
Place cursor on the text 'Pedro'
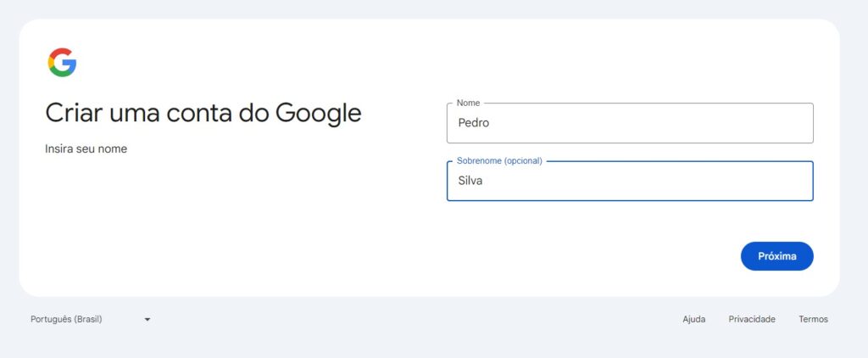tap(473, 123)
